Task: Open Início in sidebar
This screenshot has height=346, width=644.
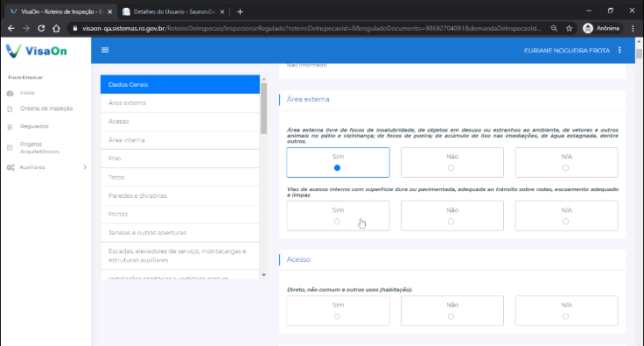Action: point(27,93)
